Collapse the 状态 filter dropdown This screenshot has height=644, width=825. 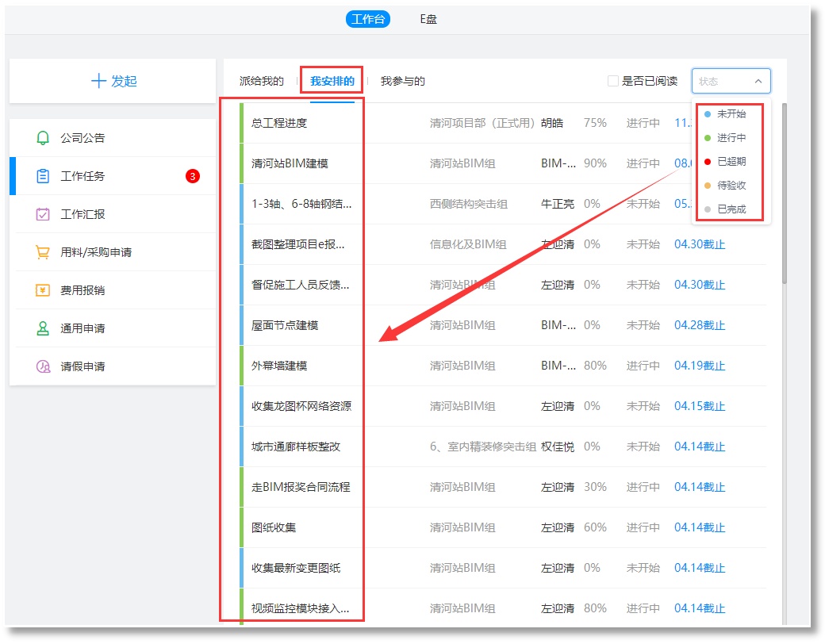(758, 81)
